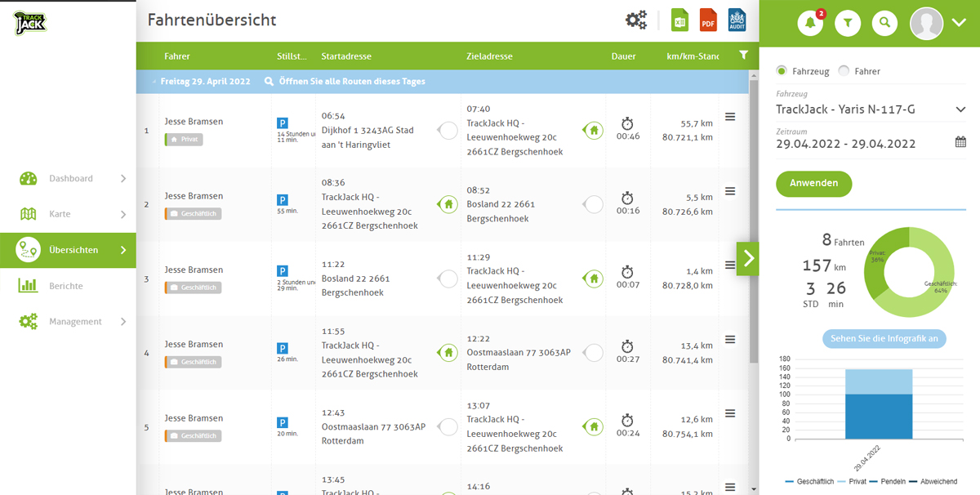Click the table header filter funnel
The width and height of the screenshot is (980, 495).
pos(743,56)
